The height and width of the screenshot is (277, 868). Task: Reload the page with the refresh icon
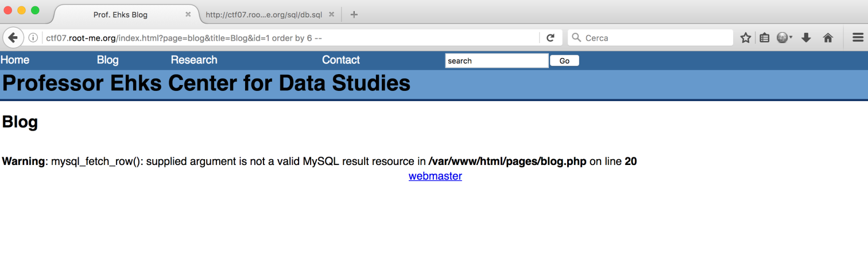click(550, 38)
